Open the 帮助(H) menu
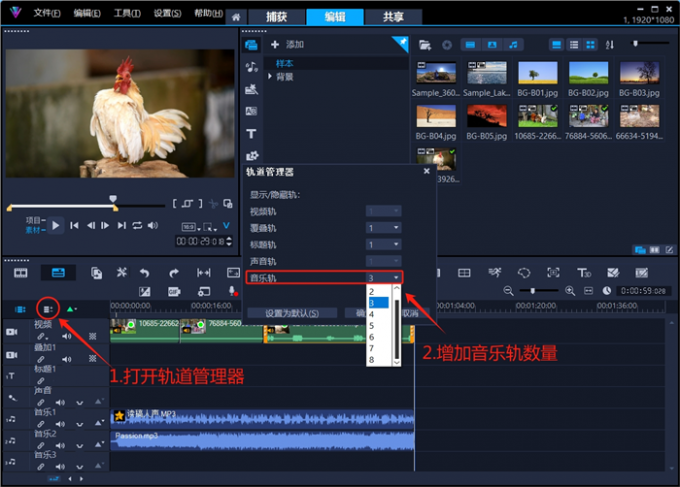Screen dimensions: 680x487 [x=209, y=13]
